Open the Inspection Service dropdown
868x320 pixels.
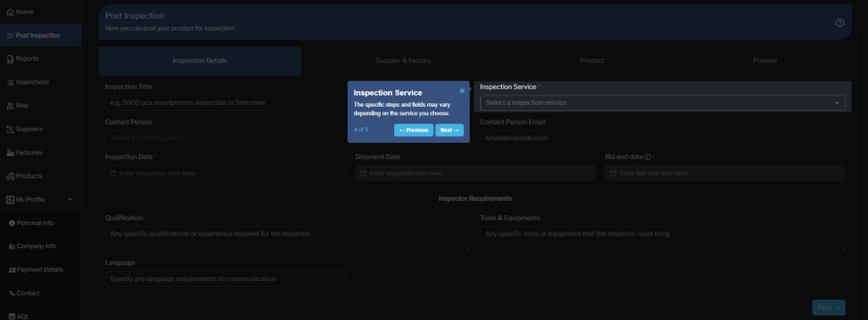[x=663, y=102]
